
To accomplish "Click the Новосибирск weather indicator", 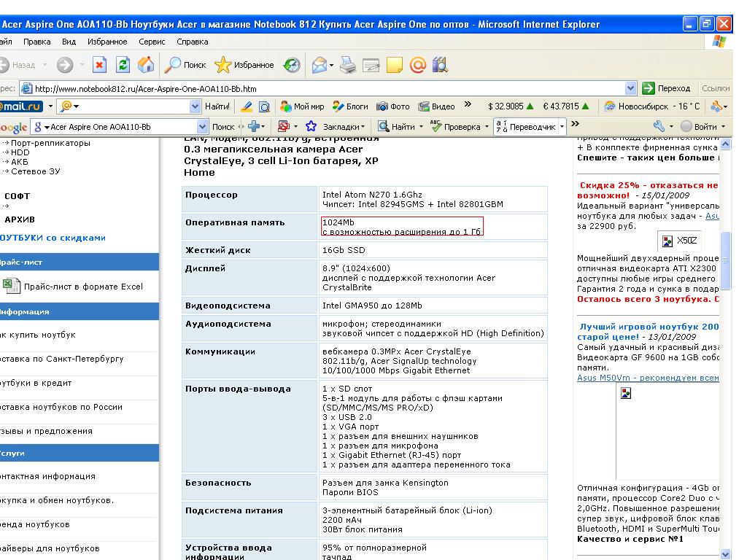I will (x=652, y=106).
